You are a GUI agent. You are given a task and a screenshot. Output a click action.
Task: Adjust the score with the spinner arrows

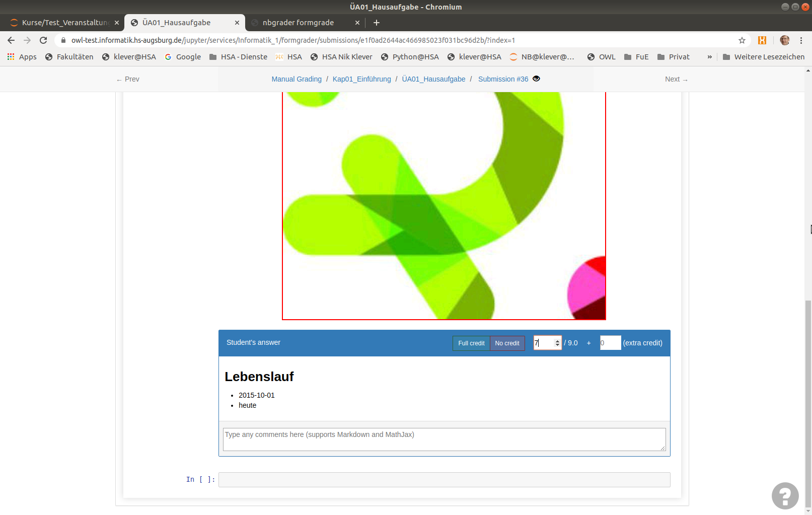557,343
